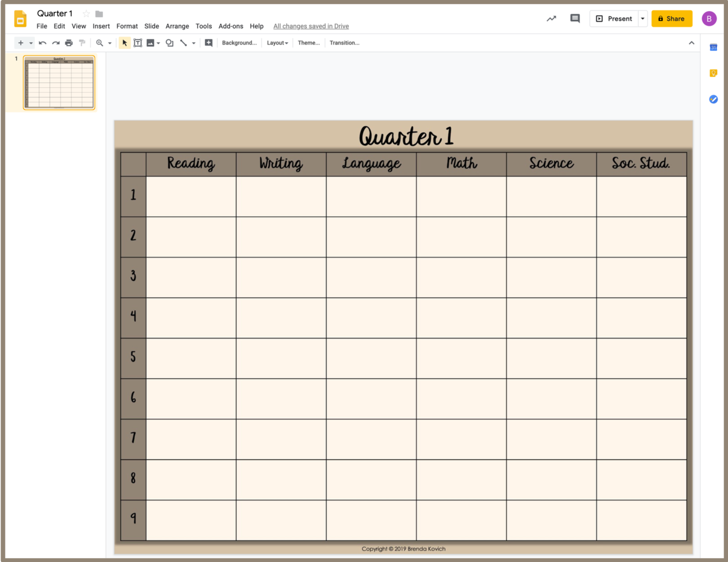
Task: Select the Text box tool
Action: pos(138,43)
